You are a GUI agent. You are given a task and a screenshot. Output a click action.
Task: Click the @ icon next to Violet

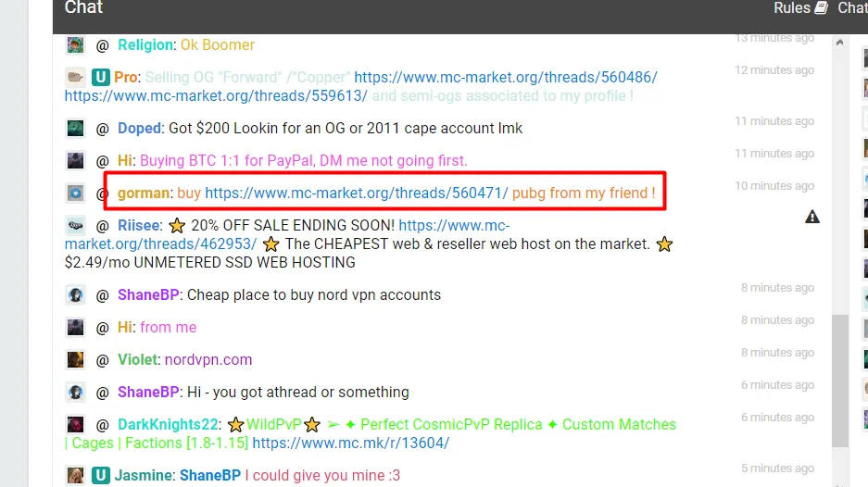(103, 360)
